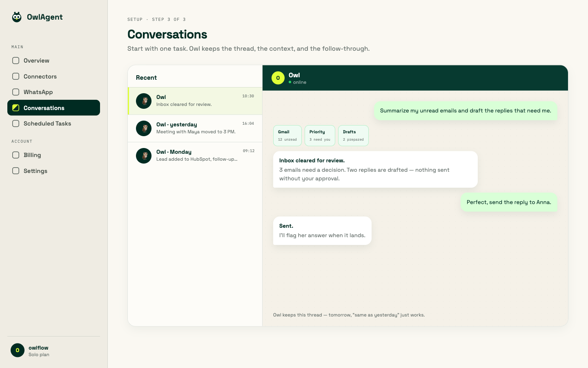Click the owlflow account avatar
The height and width of the screenshot is (368, 588).
(18, 350)
